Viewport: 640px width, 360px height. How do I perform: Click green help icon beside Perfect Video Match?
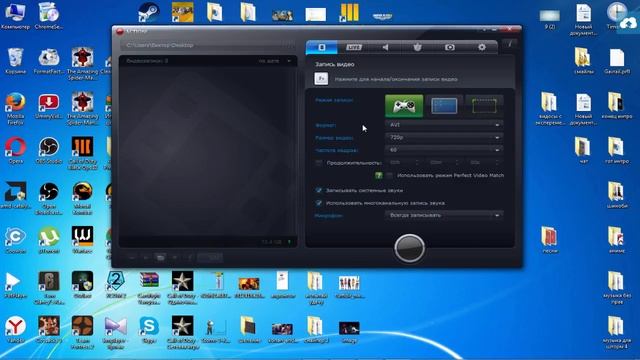379,176
